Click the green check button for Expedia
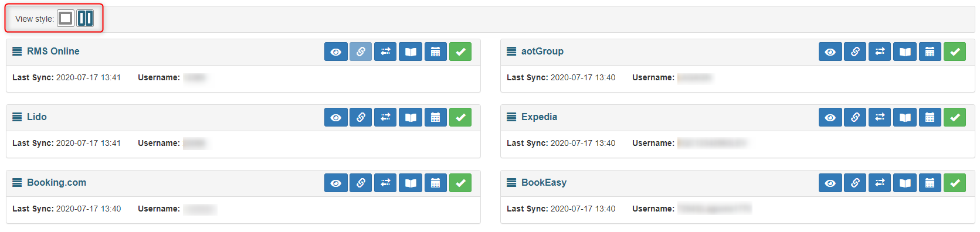This screenshot has width=980, height=232. (955, 117)
